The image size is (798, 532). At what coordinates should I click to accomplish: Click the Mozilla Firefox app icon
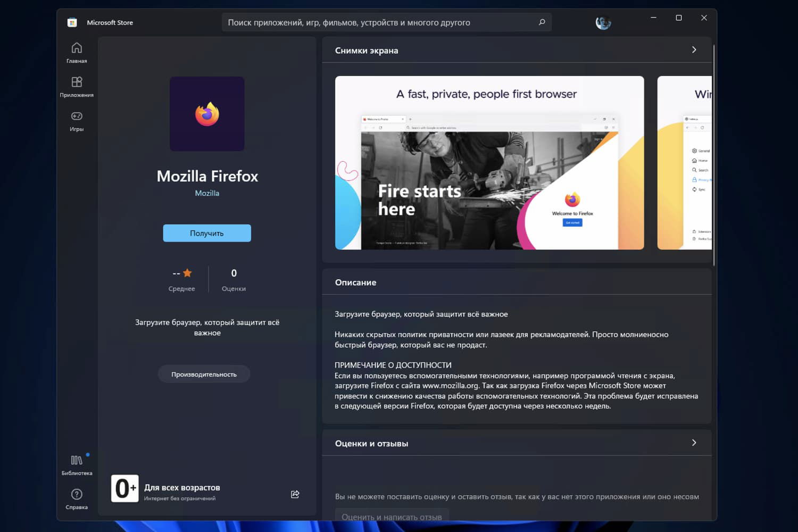click(207, 114)
